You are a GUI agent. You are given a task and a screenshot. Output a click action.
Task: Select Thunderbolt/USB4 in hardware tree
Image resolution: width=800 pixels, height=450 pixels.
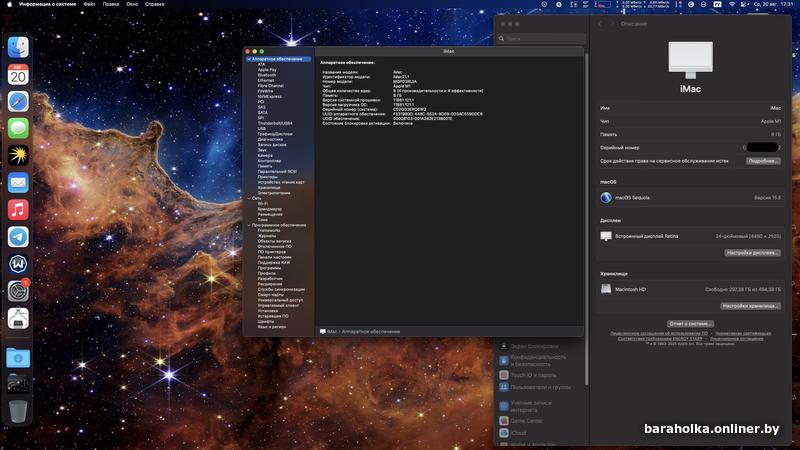275,123
